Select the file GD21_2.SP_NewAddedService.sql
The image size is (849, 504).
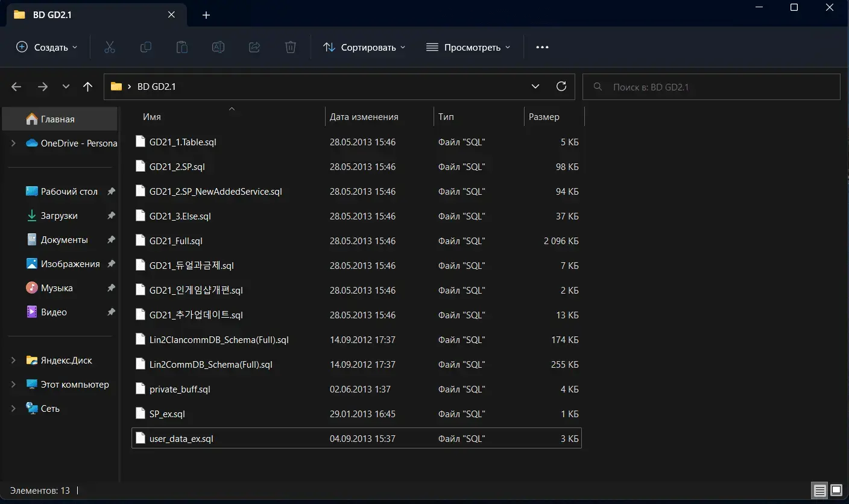[356, 191]
